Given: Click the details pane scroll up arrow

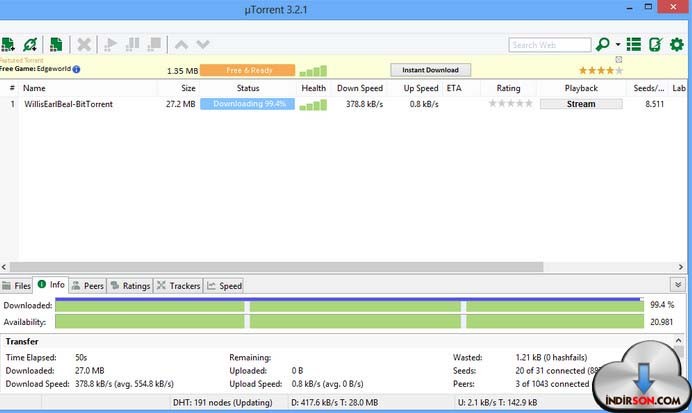Looking at the screenshot, I should point(678,341).
